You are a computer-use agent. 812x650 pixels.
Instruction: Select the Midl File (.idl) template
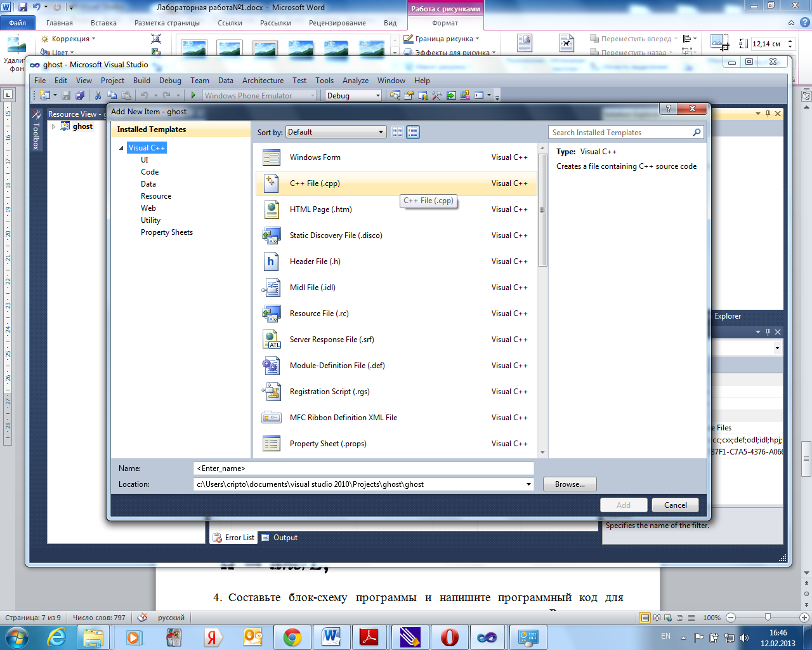coord(396,288)
